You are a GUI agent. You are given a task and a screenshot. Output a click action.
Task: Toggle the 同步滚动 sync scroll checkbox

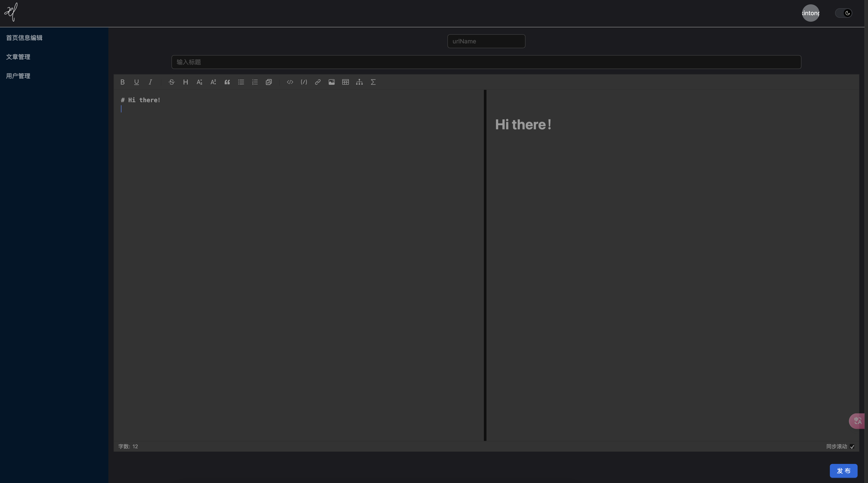point(852,447)
